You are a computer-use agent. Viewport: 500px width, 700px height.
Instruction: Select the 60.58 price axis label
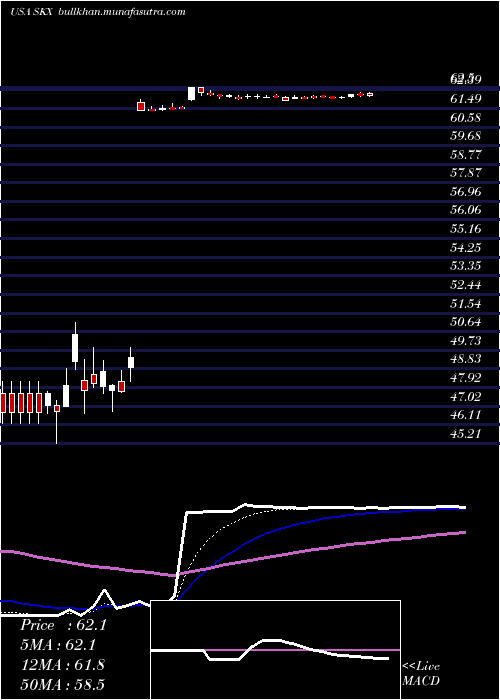coord(465,118)
